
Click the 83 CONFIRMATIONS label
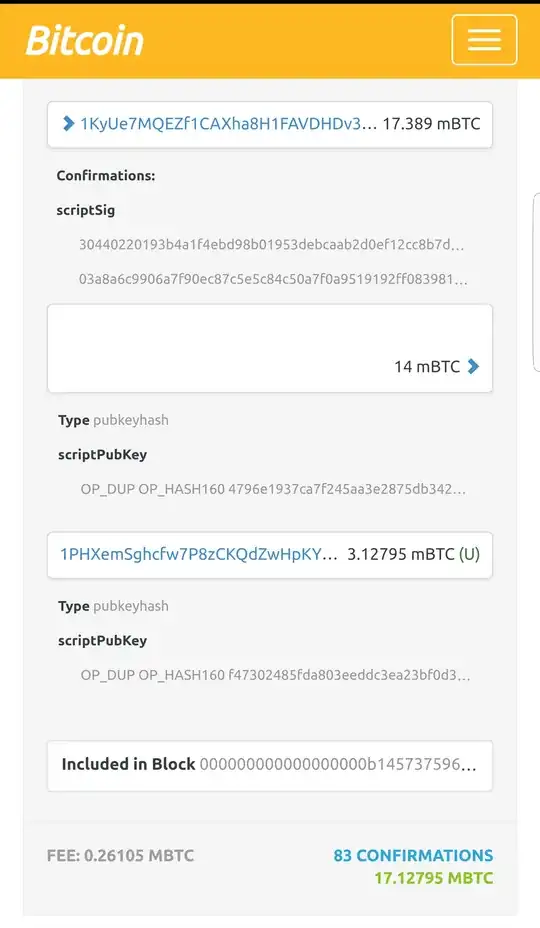[413, 855]
